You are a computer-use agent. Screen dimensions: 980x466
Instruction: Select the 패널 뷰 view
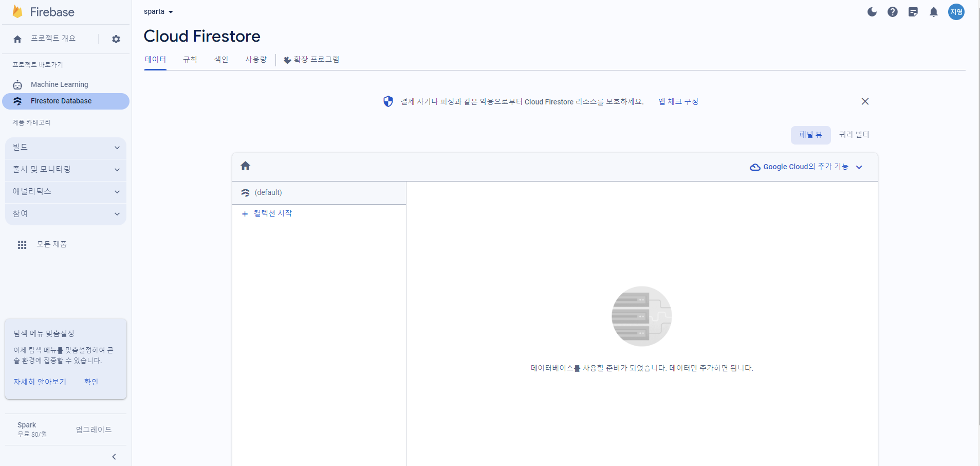(x=810, y=135)
